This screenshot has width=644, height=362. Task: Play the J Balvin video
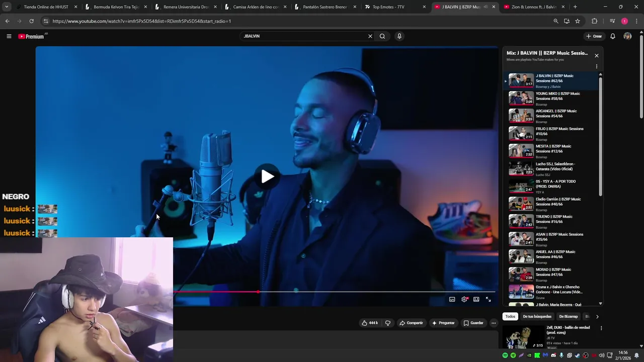click(x=267, y=176)
